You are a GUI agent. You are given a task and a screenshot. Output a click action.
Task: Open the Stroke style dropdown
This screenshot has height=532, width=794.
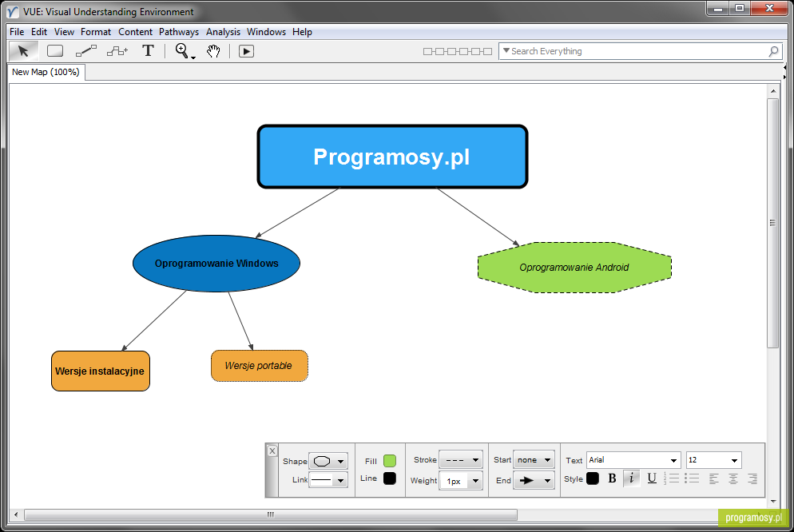(461, 460)
